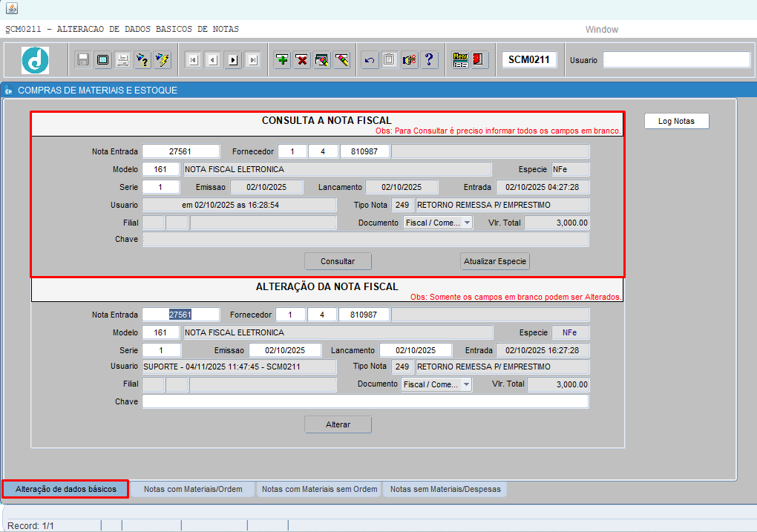Expand Documento dropdown in Alteração section
This screenshot has height=532, width=757.
pos(465,384)
